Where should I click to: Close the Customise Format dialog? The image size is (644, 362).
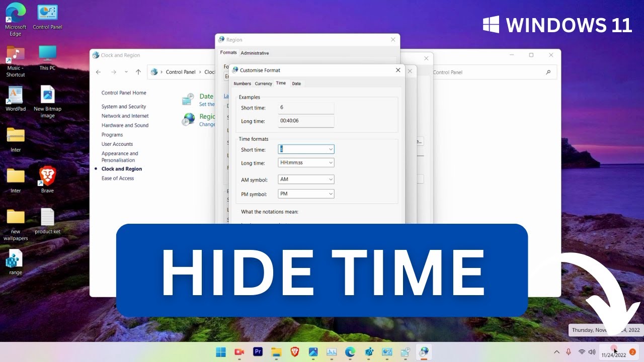398,70
